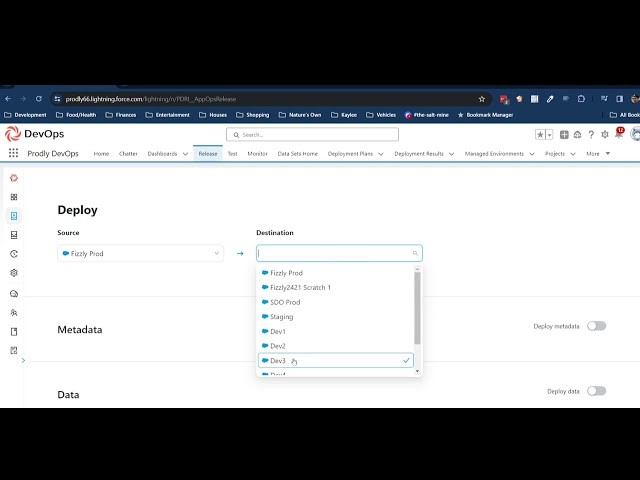Click the browser back arrow
Viewport: 640px width, 480px height.
8,99
